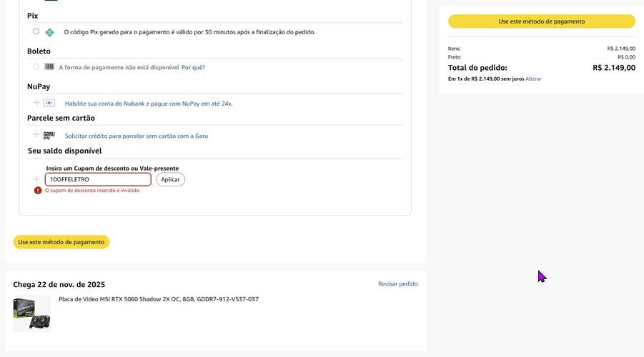Click the purple NuPay logo icon
Screen dimensions: 644x357
[49, 103]
